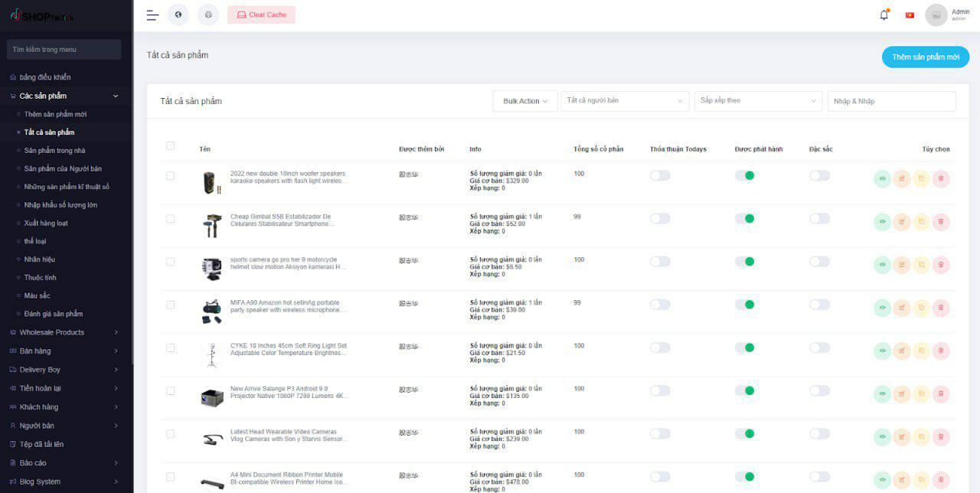Screen dimensions: 980x493
Task: Click the globe icon in the header
Action: [x=178, y=15]
